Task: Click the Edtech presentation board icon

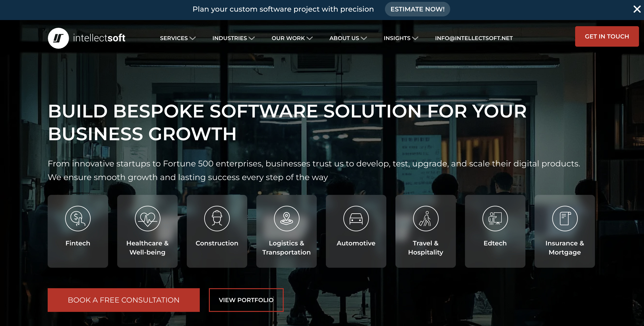Action: pyautogui.click(x=495, y=218)
